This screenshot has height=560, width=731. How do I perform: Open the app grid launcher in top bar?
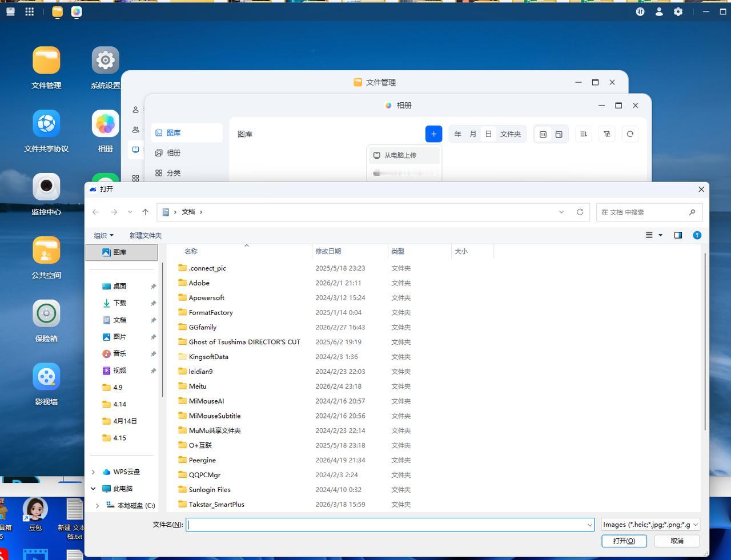pos(30,11)
